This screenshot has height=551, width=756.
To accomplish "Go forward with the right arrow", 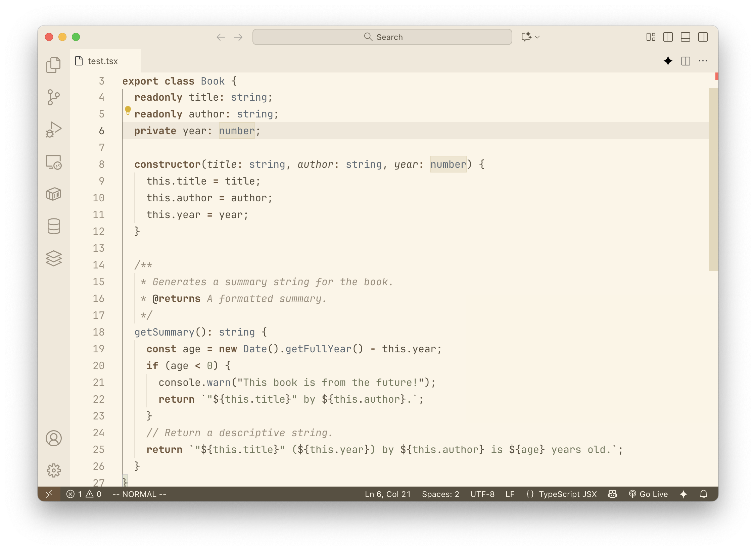I will pos(238,37).
